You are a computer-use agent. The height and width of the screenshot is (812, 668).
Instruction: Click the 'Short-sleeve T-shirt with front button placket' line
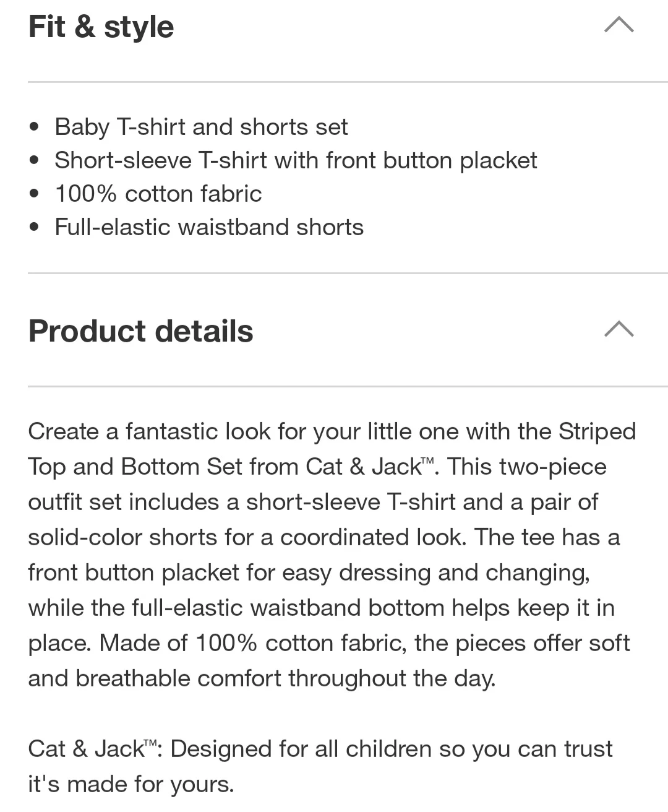pyautogui.click(x=296, y=160)
